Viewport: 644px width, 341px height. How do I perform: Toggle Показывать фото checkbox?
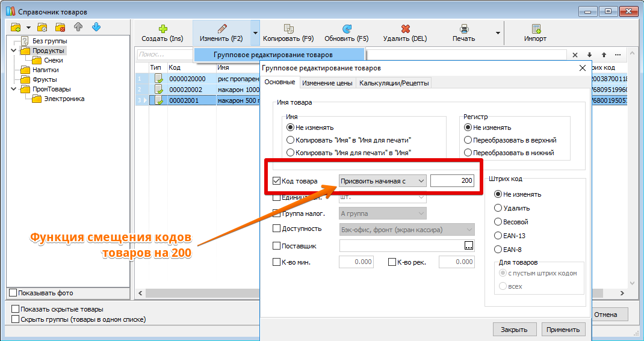click(x=13, y=293)
